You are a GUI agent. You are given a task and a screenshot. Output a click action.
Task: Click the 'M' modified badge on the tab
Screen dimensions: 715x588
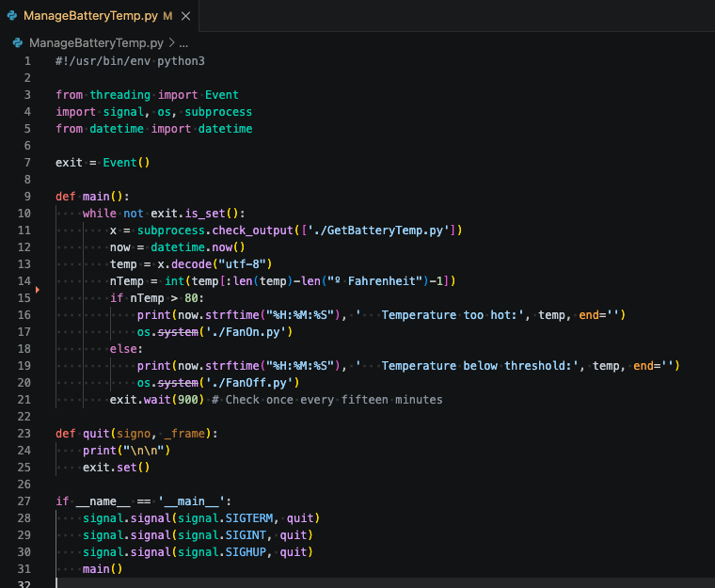167,16
